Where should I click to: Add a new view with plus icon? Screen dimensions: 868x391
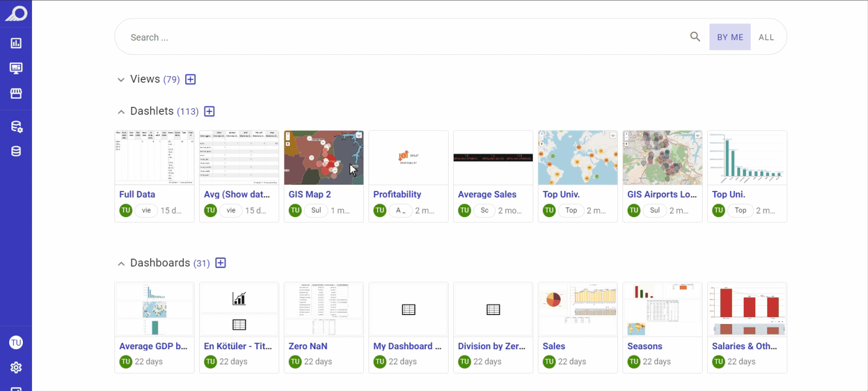click(191, 79)
